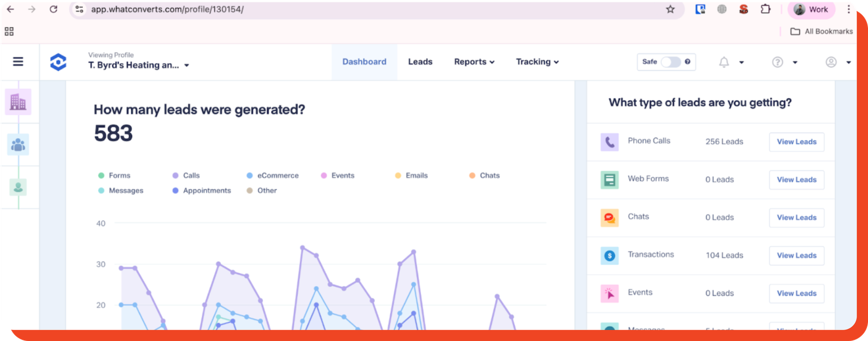Open the notifications bell icon
Screen dimensions: 868x341
724,62
